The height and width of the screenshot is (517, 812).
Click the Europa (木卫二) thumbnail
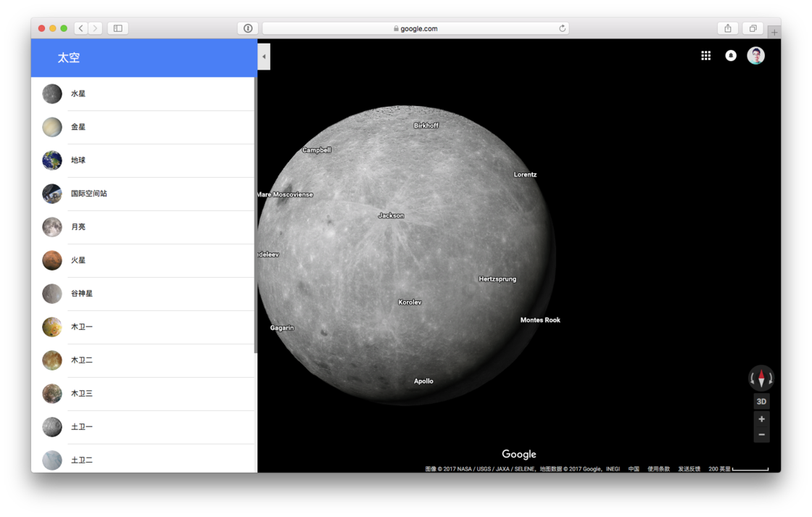pyautogui.click(x=52, y=360)
